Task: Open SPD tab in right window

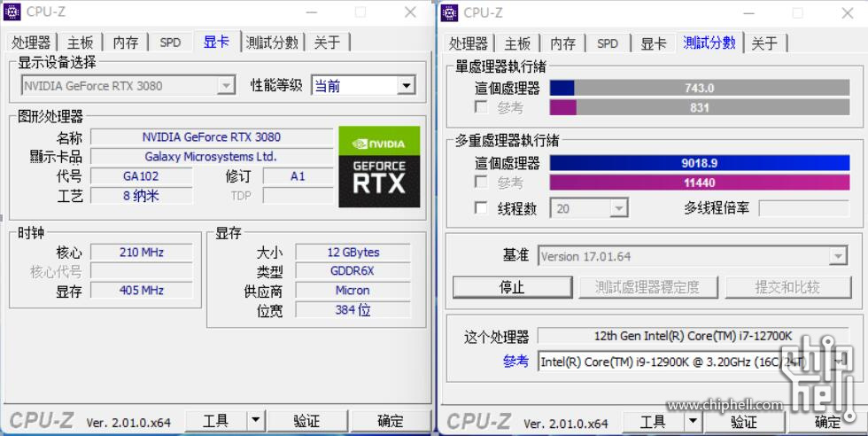Action: [x=608, y=43]
